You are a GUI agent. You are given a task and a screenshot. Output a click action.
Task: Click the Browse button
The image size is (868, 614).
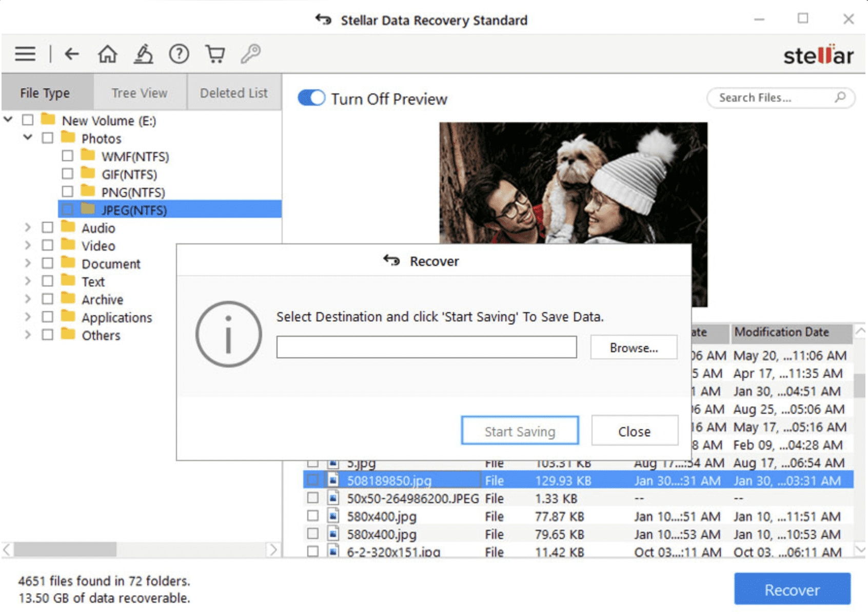point(634,348)
